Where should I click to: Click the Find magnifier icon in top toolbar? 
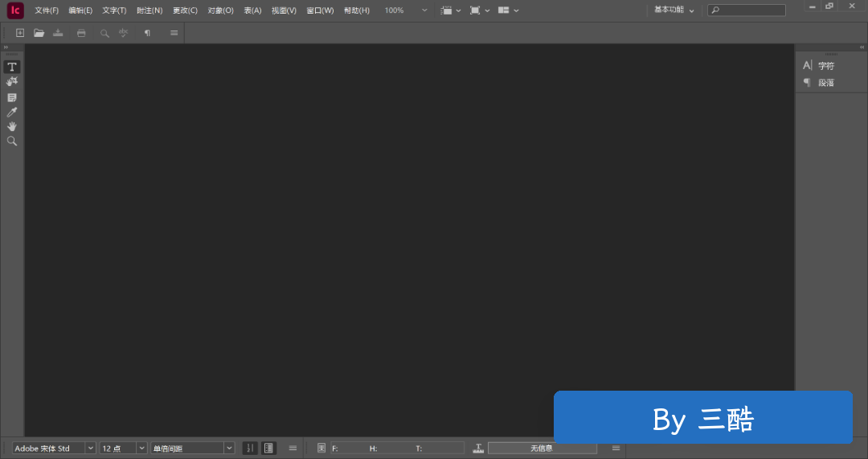pos(104,33)
